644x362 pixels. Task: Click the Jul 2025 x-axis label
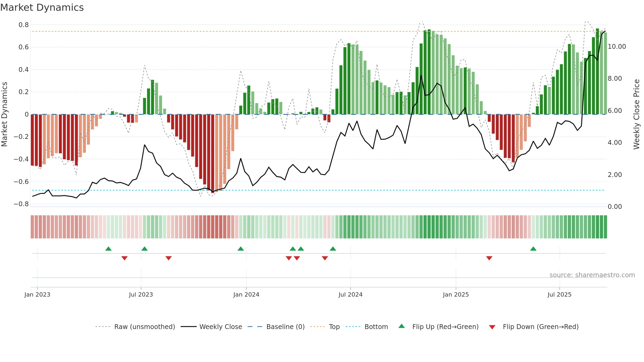click(559, 294)
